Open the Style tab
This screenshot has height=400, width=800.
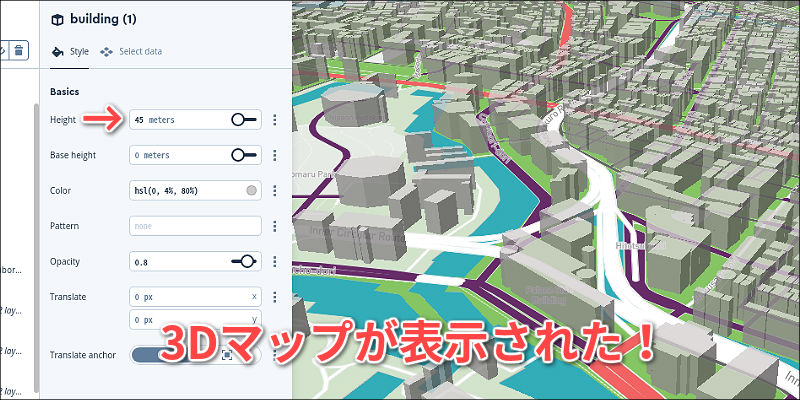(x=71, y=52)
